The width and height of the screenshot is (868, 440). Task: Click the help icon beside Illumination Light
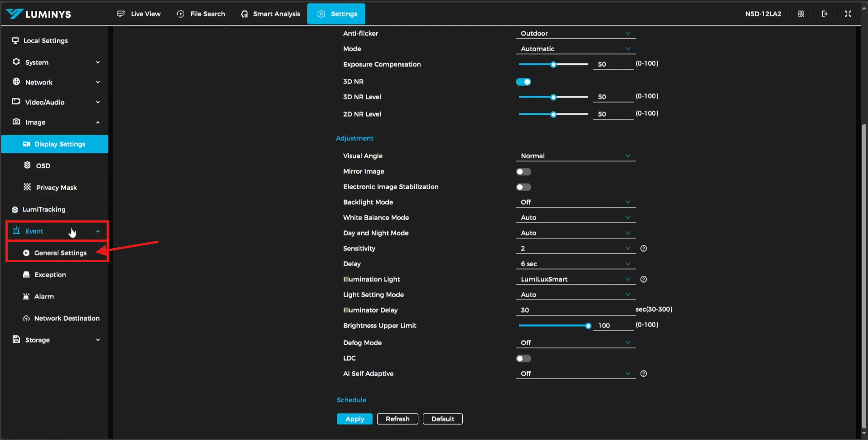(644, 279)
